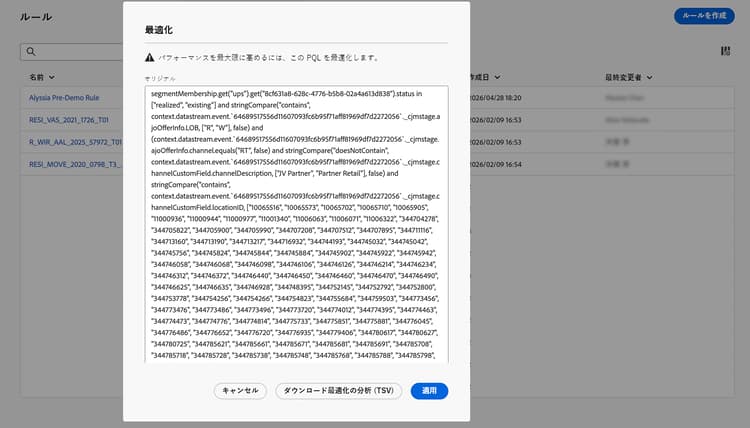Click the warning triangle icon
This screenshot has width=750, height=428.
[150, 57]
